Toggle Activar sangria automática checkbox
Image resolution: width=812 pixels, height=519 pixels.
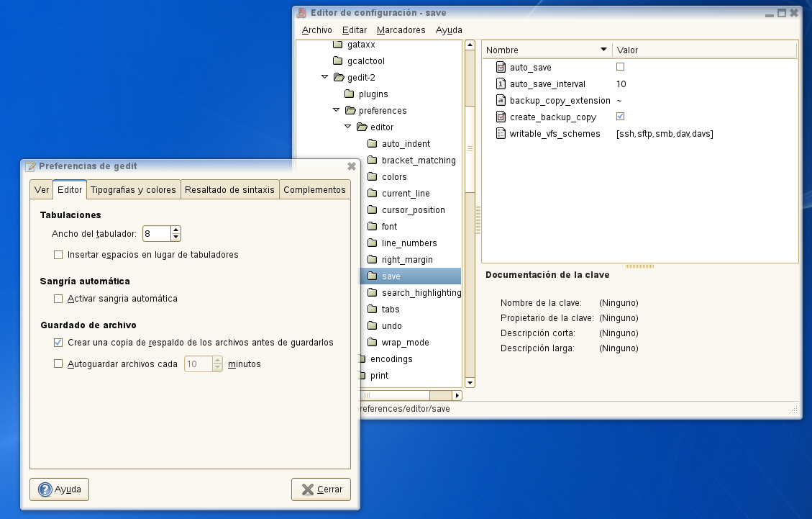(59, 299)
